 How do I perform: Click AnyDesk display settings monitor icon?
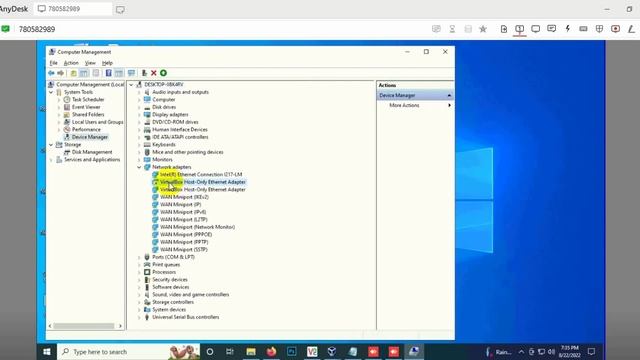(536, 29)
